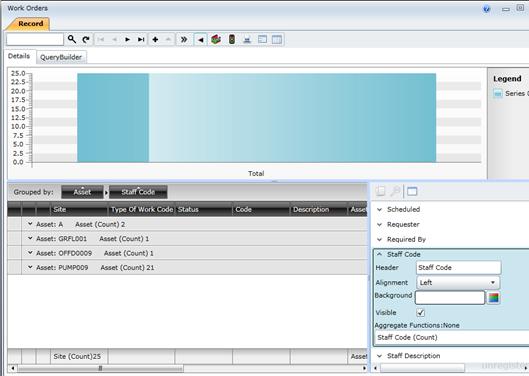The height and width of the screenshot is (376, 529).
Task: Click the magnifier icon in properties toolbar
Action: coord(395,191)
